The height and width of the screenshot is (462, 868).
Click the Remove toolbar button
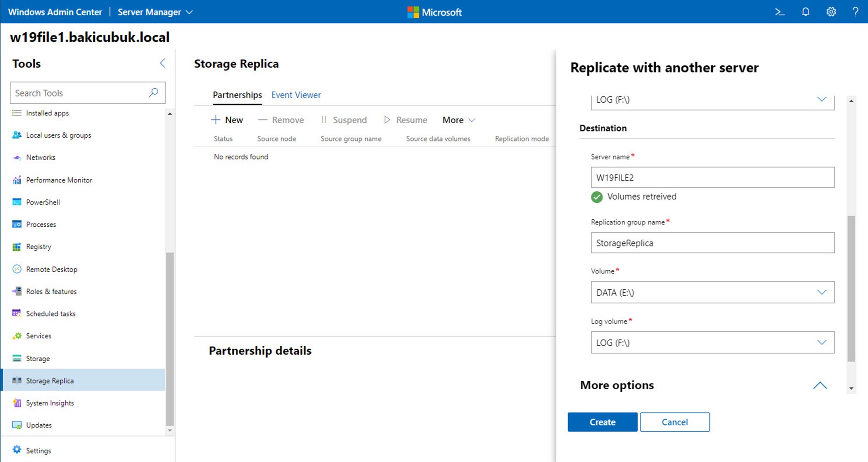click(281, 120)
